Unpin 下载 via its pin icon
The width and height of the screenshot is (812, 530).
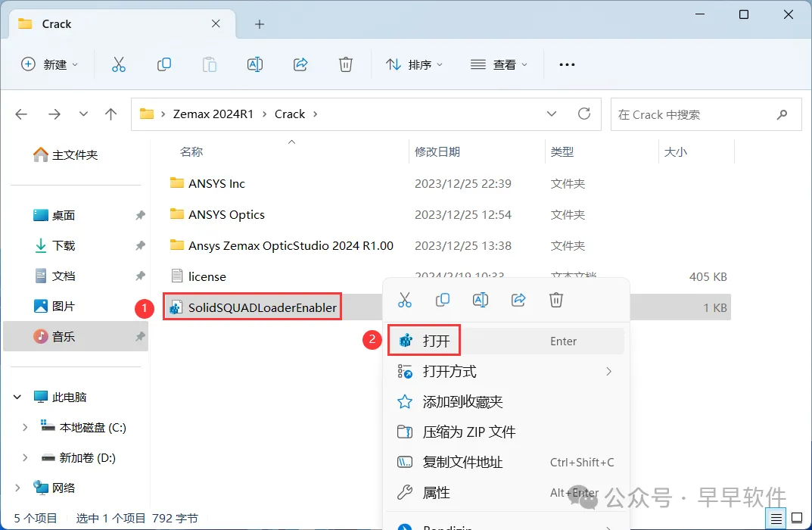[x=140, y=245]
